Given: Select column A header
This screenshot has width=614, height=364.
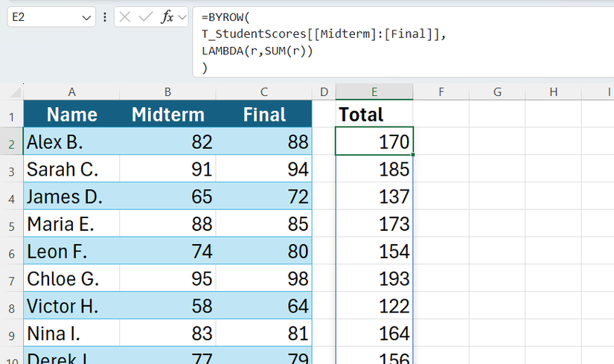Looking at the screenshot, I should coord(71,92).
